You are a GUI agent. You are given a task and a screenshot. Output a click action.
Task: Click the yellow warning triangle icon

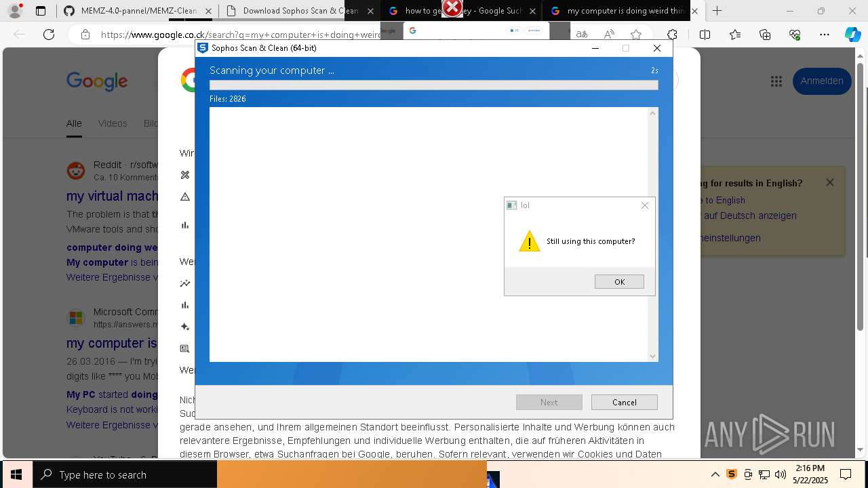(530, 241)
